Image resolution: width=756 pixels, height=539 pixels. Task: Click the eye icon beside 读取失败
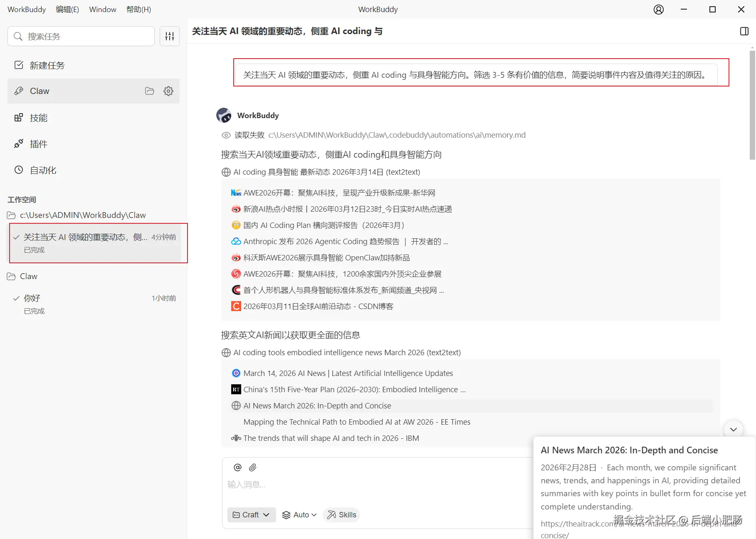click(x=226, y=135)
